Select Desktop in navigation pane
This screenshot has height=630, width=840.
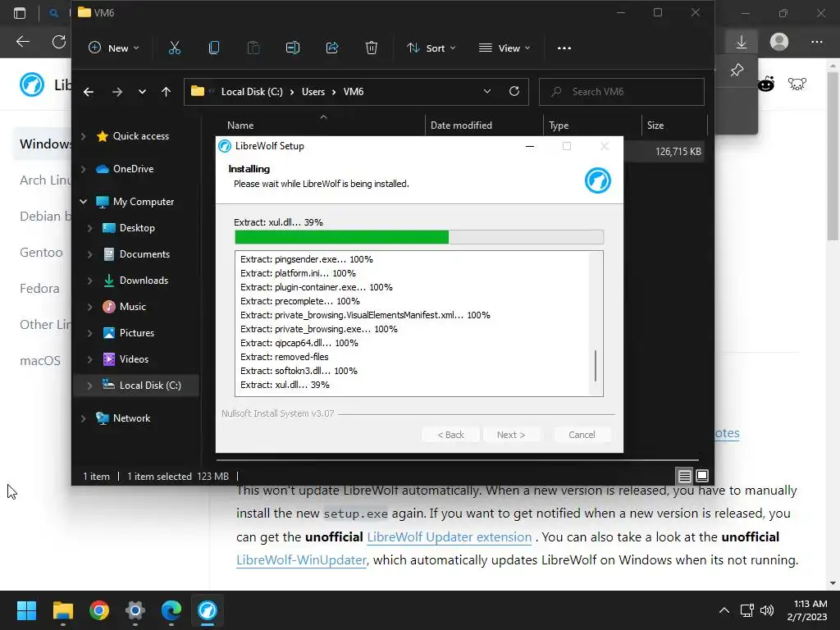(137, 228)
